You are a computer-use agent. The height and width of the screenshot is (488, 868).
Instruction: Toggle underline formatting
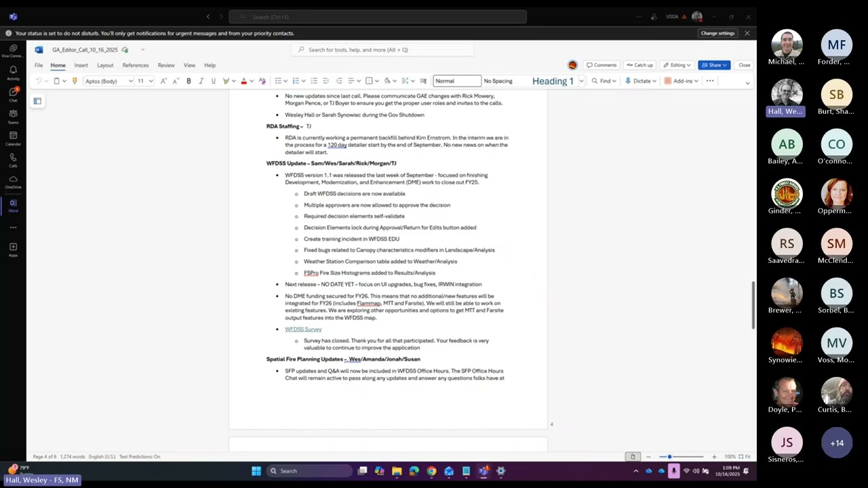(x=213, y=81)
